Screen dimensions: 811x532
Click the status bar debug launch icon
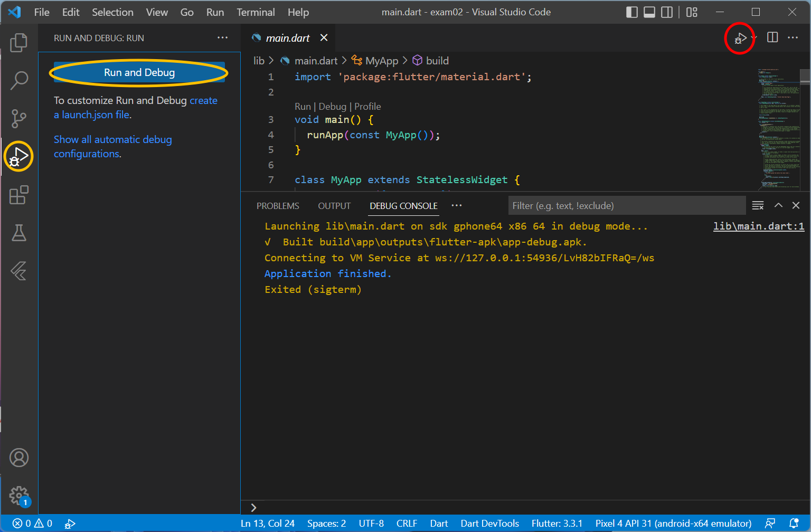(70, 524)
